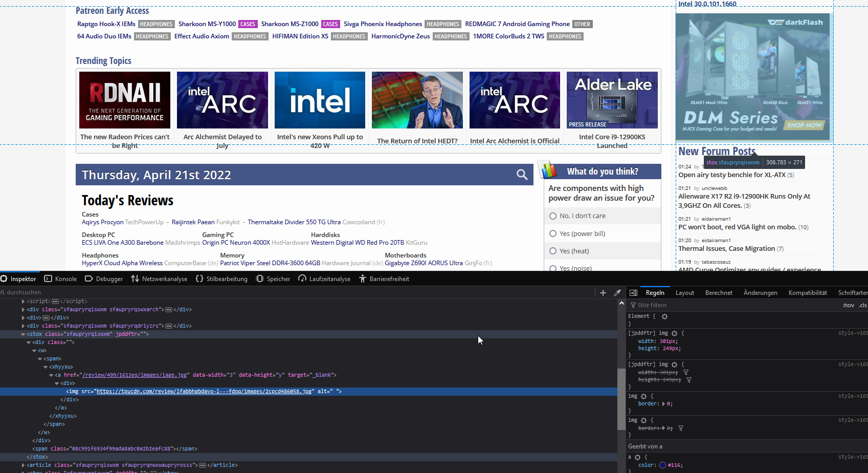This screenshot has width=868, height=473.
Task: Focus the HTML durchsuchen search field
Action: coord(297,292)
